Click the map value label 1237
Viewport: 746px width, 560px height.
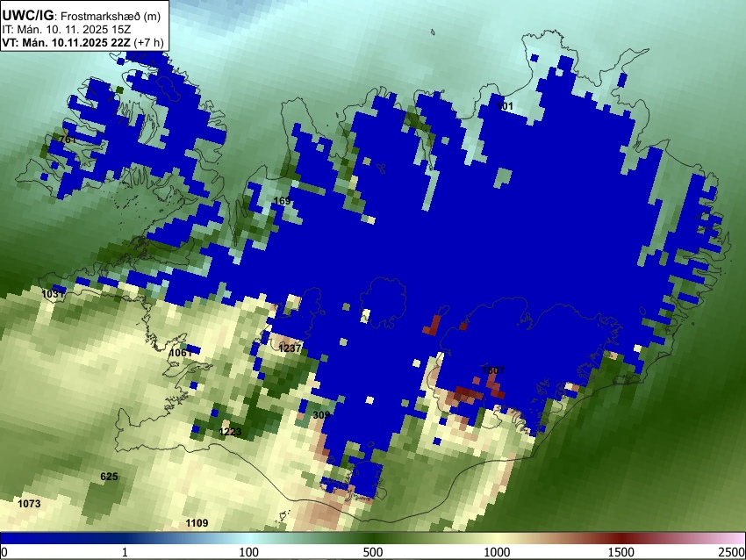(290, 348)
